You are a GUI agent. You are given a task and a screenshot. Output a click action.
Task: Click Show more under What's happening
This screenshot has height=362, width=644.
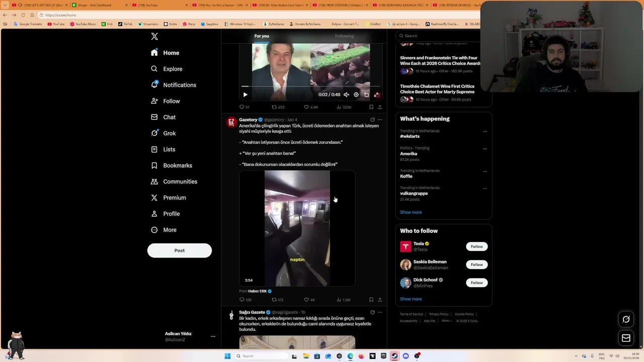click(x=411, y=212)
